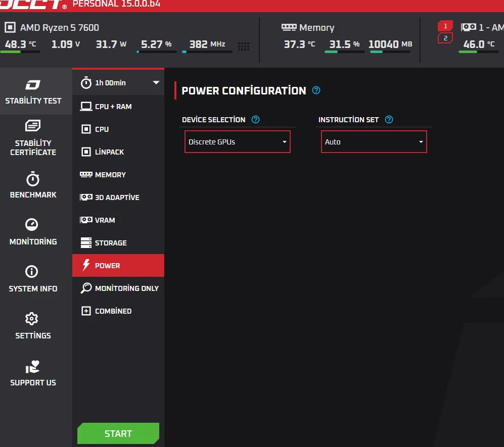Image resolution: width=504 pixels, height=447 pixels.
Task: Click the GPU card icon in header
Action: [469, 27]
